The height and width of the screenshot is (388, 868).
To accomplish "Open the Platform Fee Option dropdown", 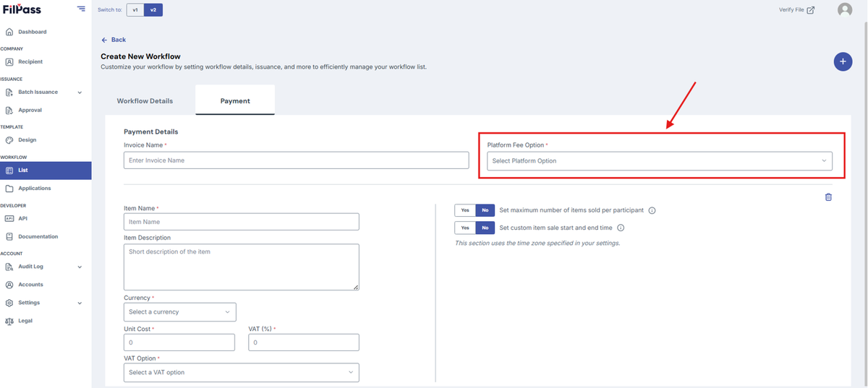I will click(660, 160).
